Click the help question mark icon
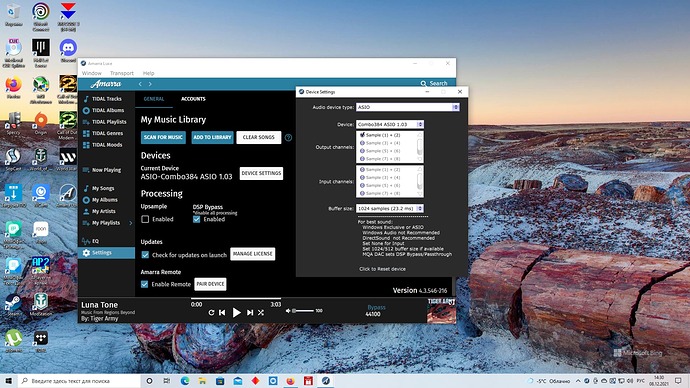This screenshot has width=690, height=388. pyautogui.click(x=288, y=138)
